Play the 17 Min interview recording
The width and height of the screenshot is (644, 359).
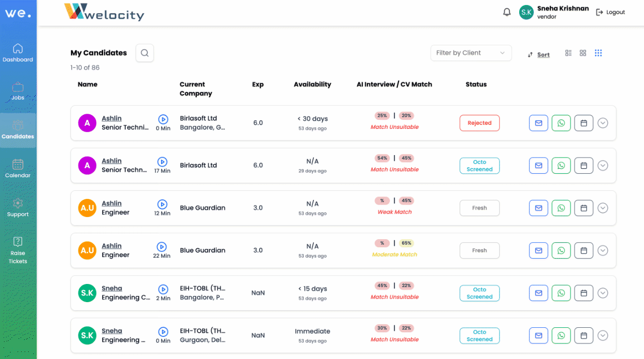pos(163,162)
